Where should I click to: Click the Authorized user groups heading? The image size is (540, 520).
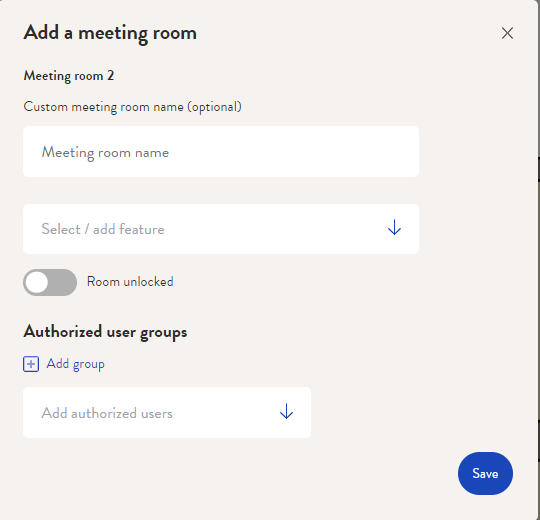pos(105,332)
